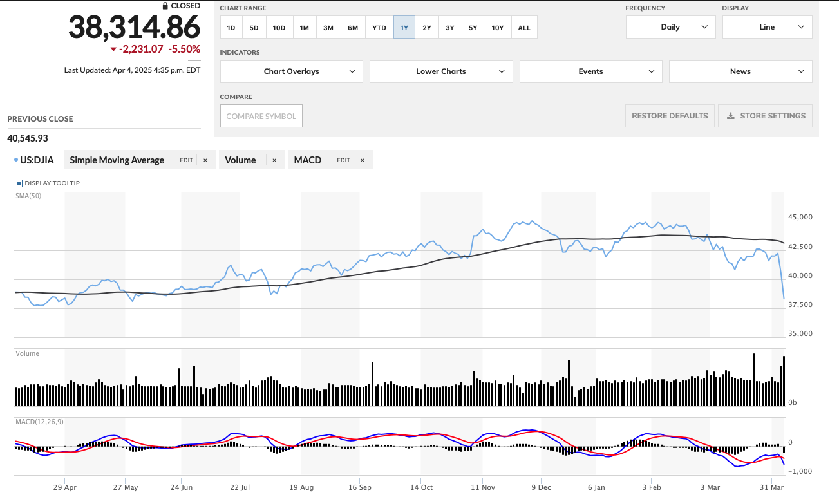The width and height of the screenshot is (839, 504).
Task: Click the blue US:DJIA series dot
Action: click(15, 160)
